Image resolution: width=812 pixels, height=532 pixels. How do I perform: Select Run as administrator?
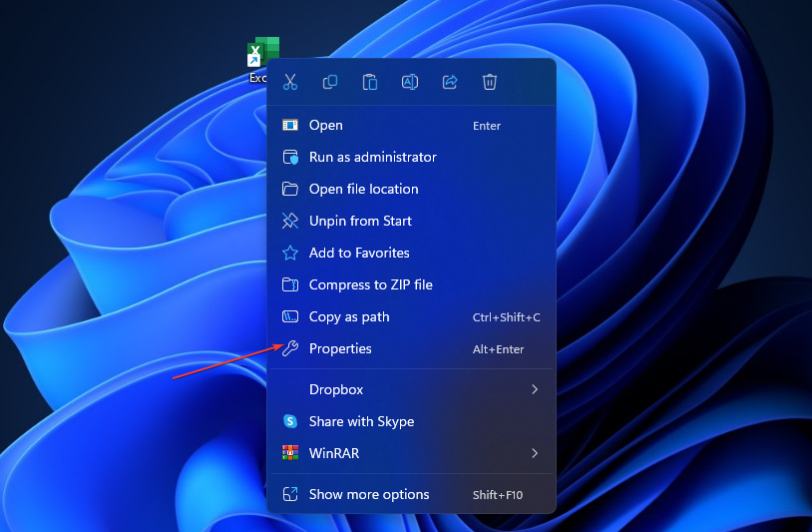click(x=411, y=157)
